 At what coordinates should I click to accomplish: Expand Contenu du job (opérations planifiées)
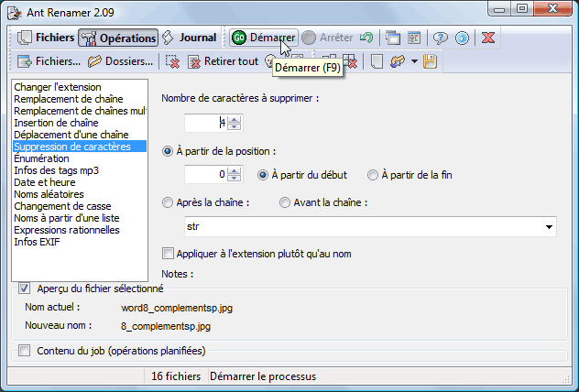tap(25, 350)
